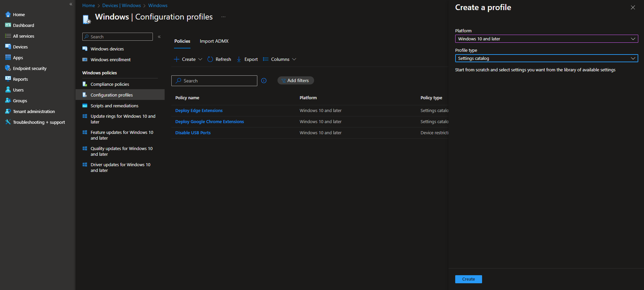644x290 pixels.
Task: Open the ellipsis menu beside page title
Action: click(223, 17)
